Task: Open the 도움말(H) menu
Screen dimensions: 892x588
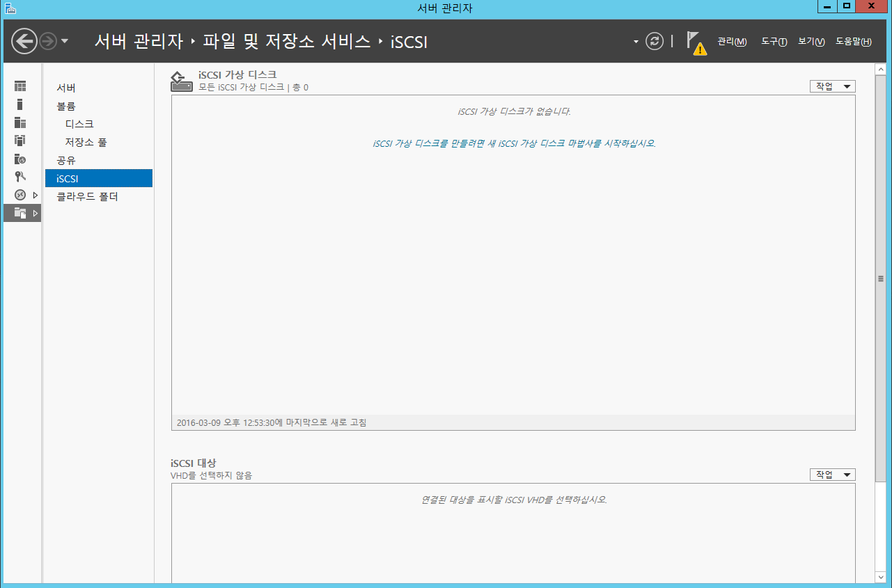Action: click(x=853, y=42)
